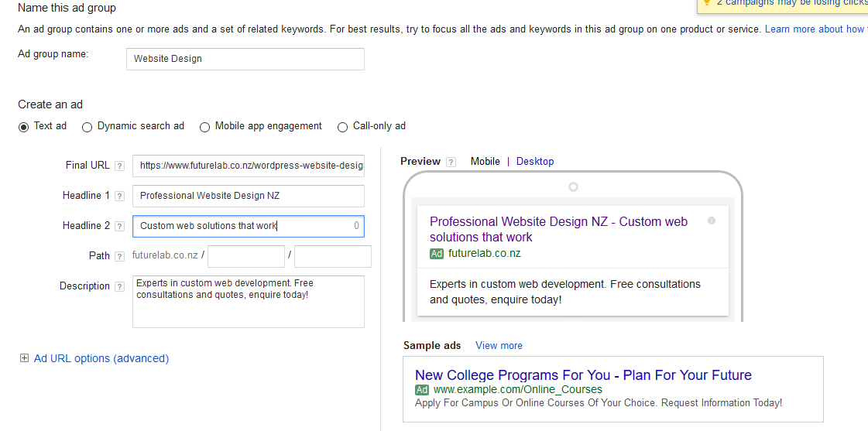Click the help icon next to Path
The image size is (868, 431).
tap(119, 257)
